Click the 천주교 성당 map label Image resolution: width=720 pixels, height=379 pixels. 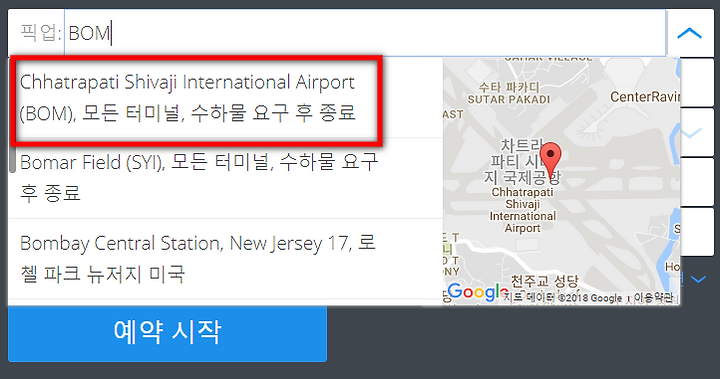point(545,281)
